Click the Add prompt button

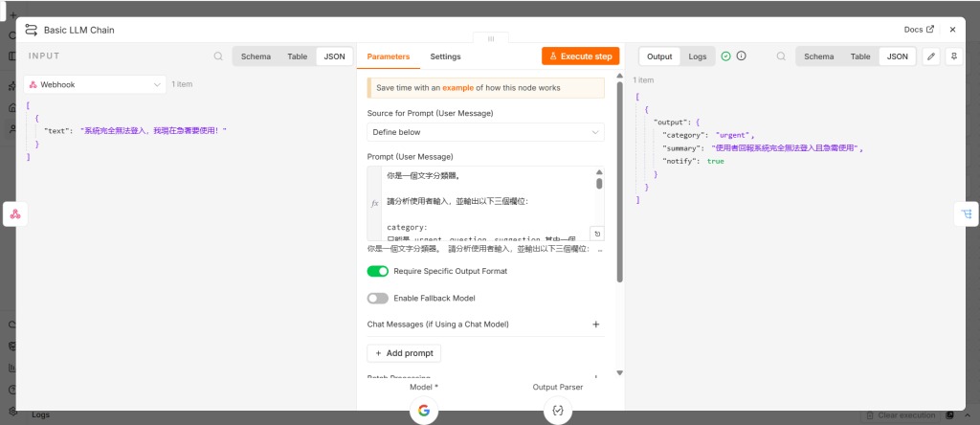(405, 353)
